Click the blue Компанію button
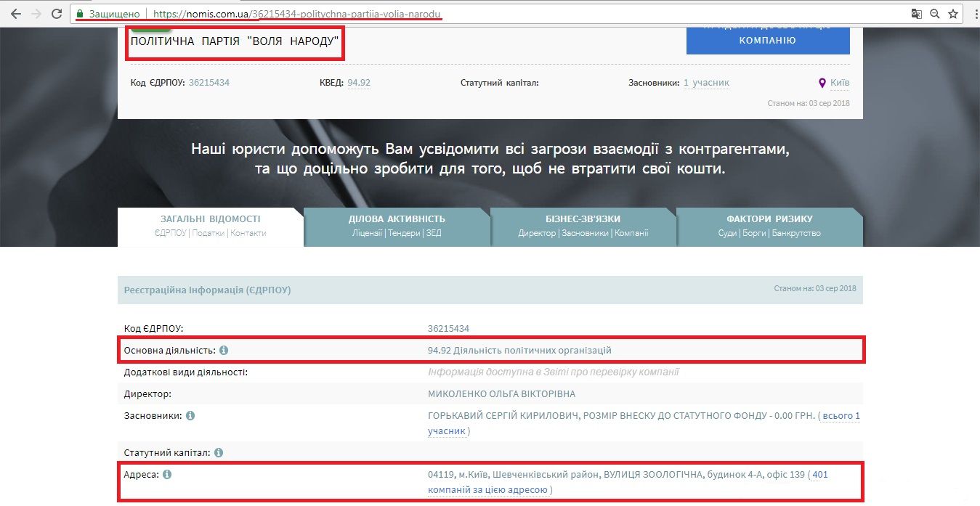Screen dimensions: 980x506 click(767, 40)
